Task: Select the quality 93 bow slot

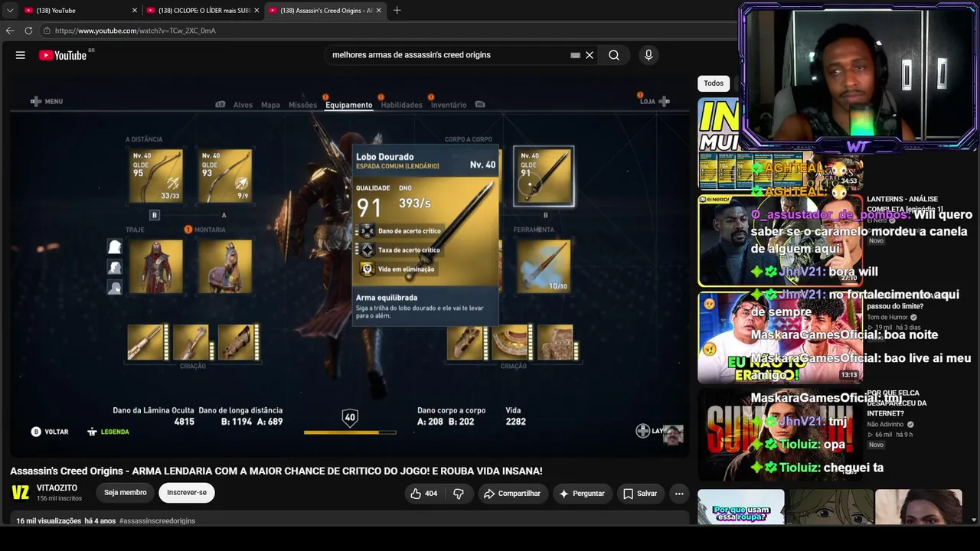Action: point(224,176)
